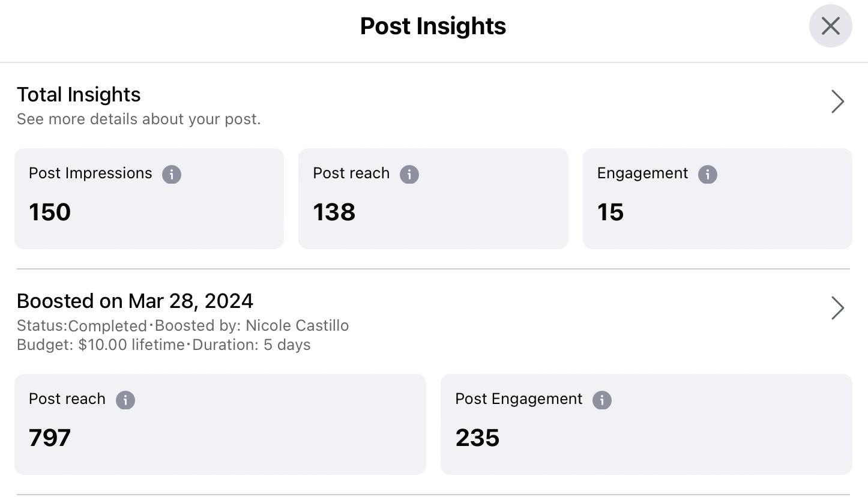Select the 150 Post Impressions value
Image resolution: width=868 pixels, height=497 pixels.
[50, 212]
